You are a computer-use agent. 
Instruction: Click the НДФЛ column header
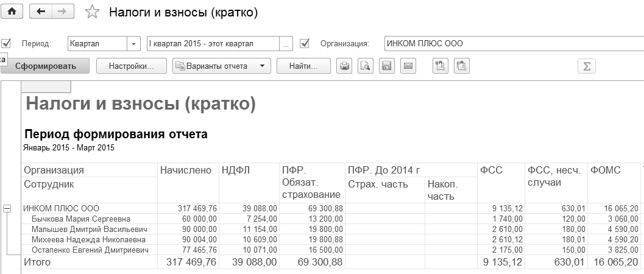pos(236,170)
